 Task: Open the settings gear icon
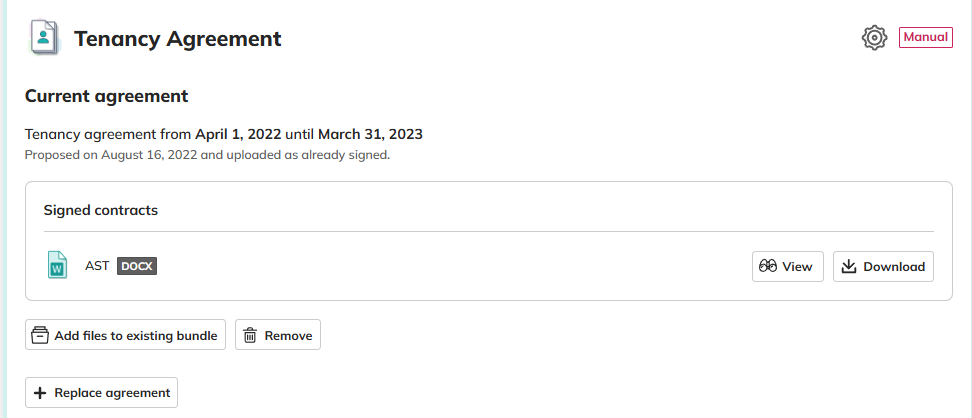coord(874,38)
